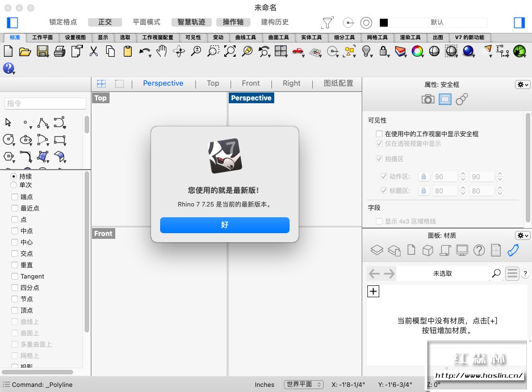Click the Undo arrow icon
Screen dimensions: 532x392
pos(145,52)
